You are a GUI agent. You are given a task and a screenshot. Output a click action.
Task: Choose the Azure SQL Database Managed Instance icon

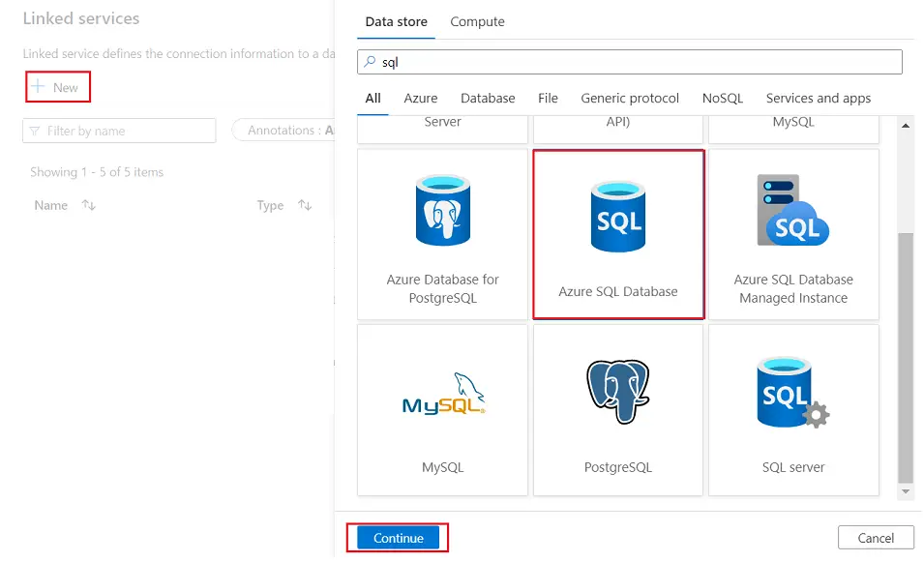793,210
